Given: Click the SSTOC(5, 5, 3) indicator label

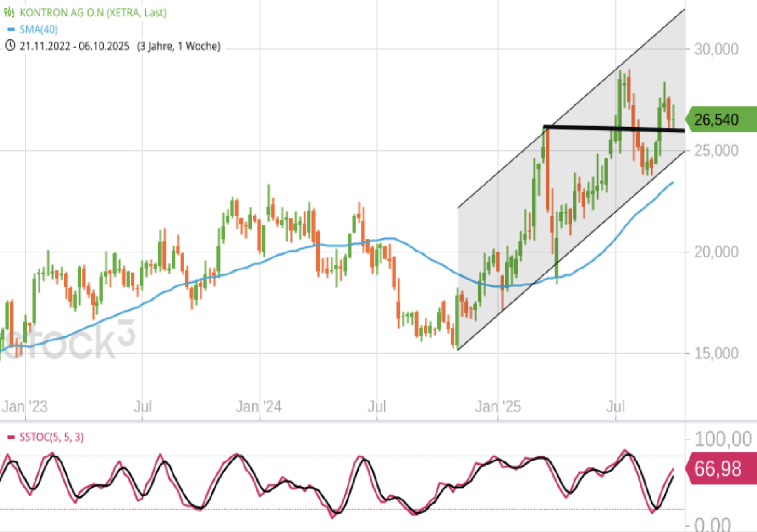Looking at the screenshot, I should (x=52, y=437).
